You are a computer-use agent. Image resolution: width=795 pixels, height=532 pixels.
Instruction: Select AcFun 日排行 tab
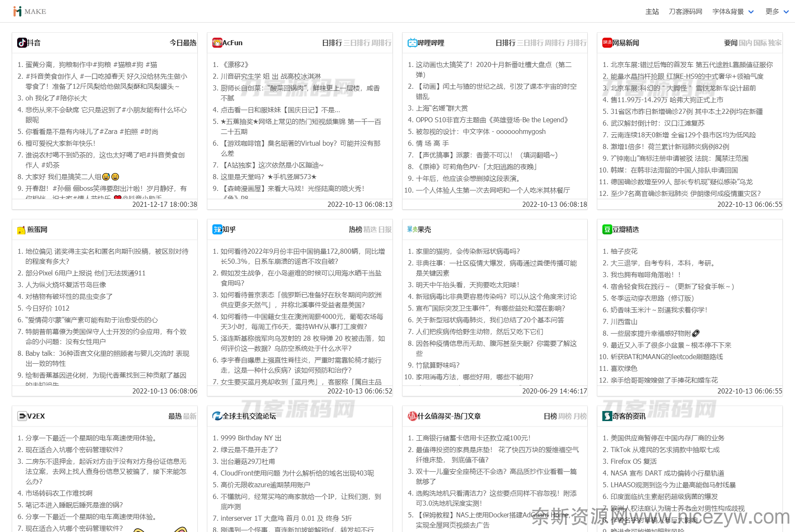(332, 43)
